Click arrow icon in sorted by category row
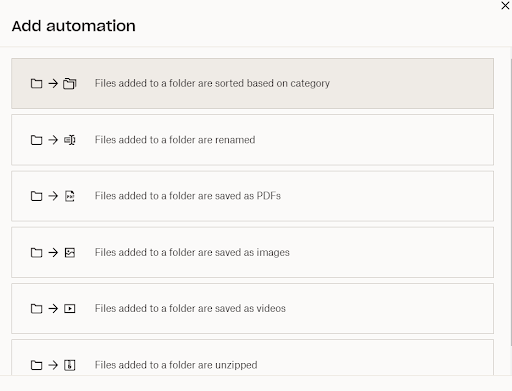 click(53, 83)
